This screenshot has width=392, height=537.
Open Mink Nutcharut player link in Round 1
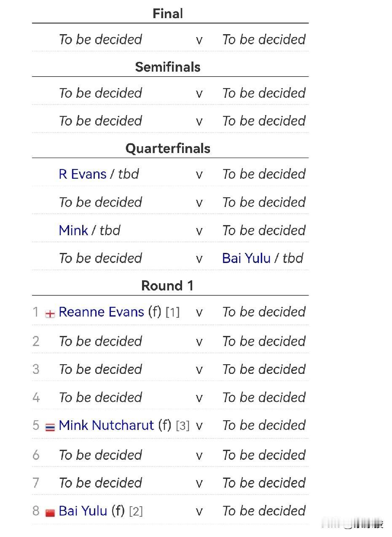[106, 425]
